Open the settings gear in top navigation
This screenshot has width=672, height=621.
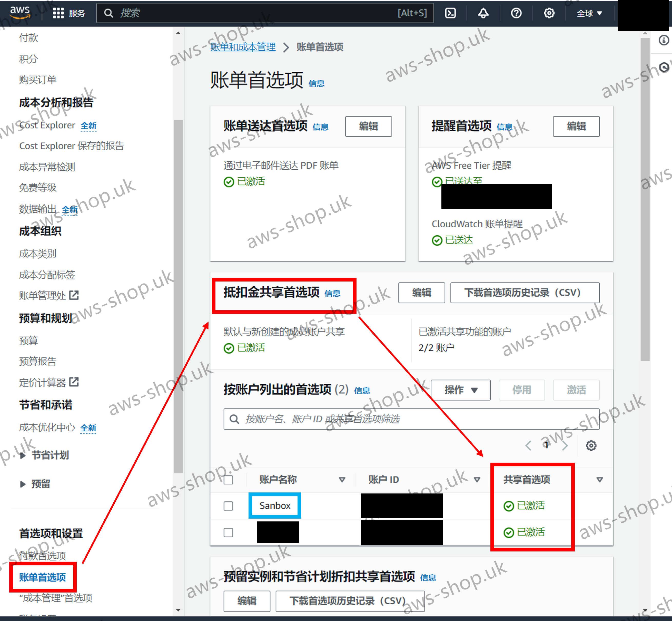click(x=549, y=13)
